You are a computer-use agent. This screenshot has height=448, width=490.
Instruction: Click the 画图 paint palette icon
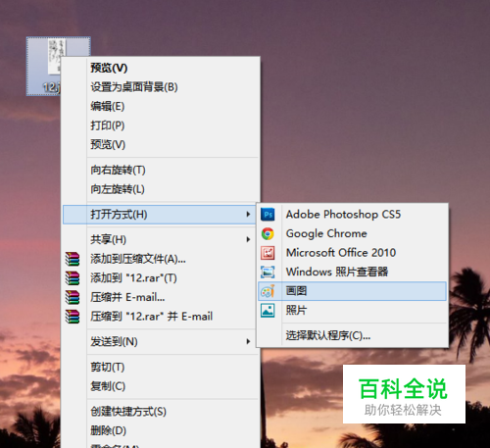coord(268,291)
